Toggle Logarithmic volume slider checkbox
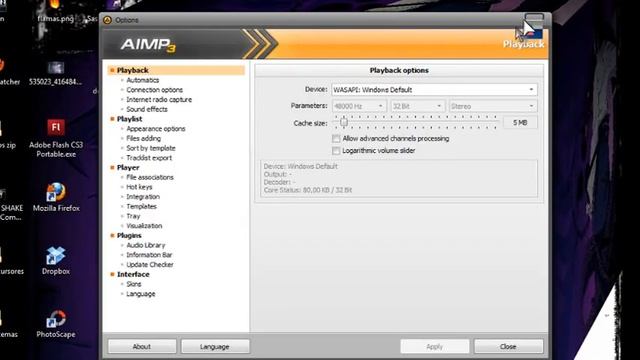The image size is (640, 360). click(x=336, y=151)
